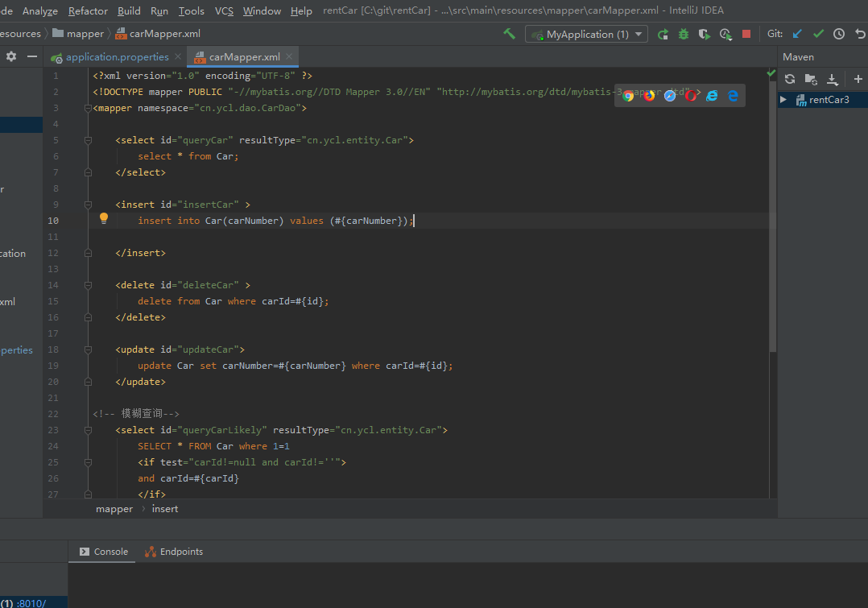Click 'insert' in editor breadcrumb
868x608 pixels.
click(x=165, y=509)
